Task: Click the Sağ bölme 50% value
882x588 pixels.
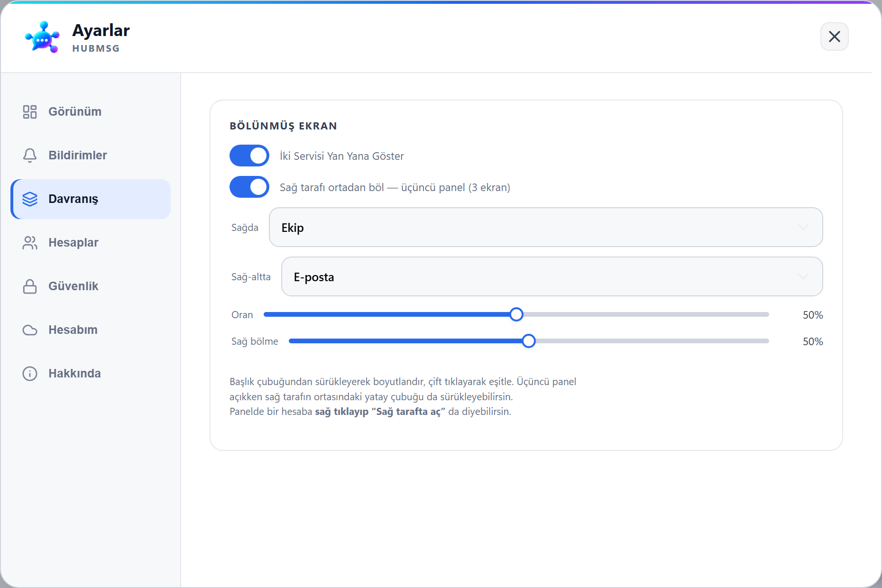Action: (x=813, y=341)
